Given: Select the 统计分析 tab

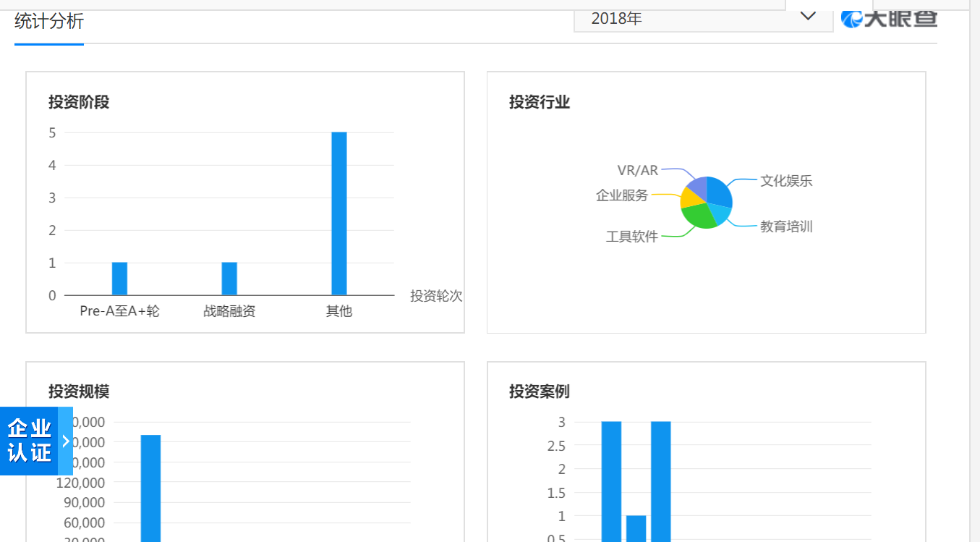Looking at the screenshot, I should [49, 22].
